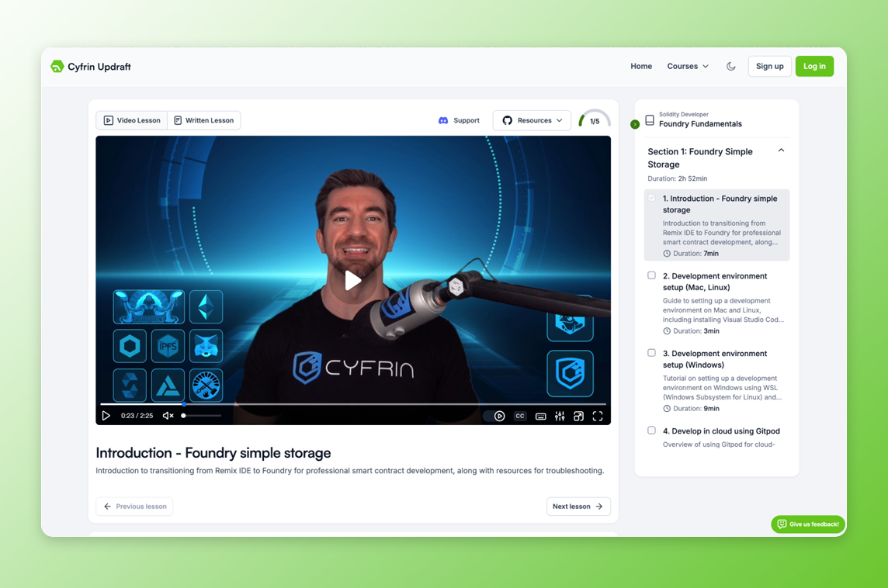
Task: Click picture-in-picture icon in player
Action: coord(579,416)
